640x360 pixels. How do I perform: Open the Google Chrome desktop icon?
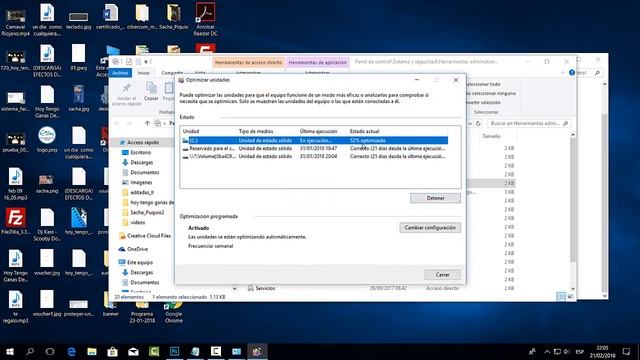point(173,311)
